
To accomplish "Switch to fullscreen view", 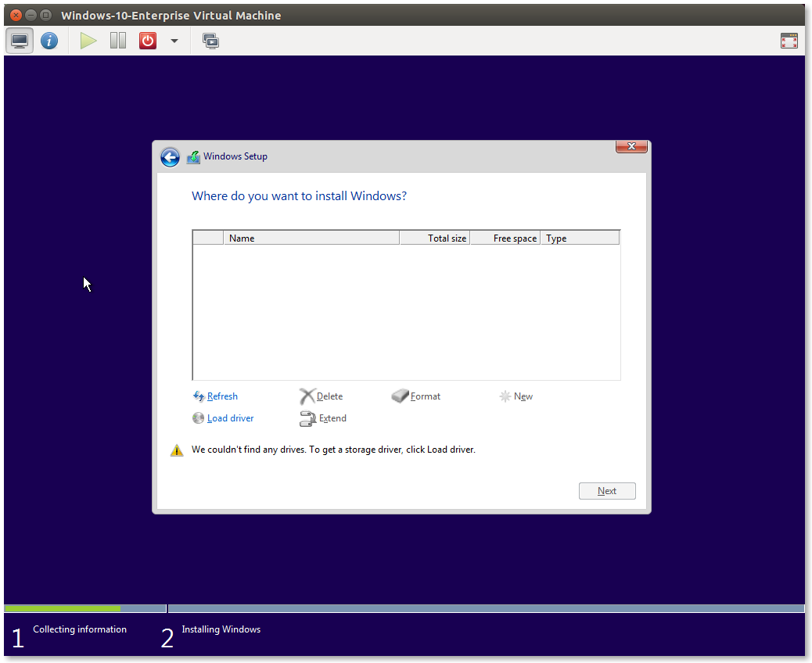I will pos(789,41).
